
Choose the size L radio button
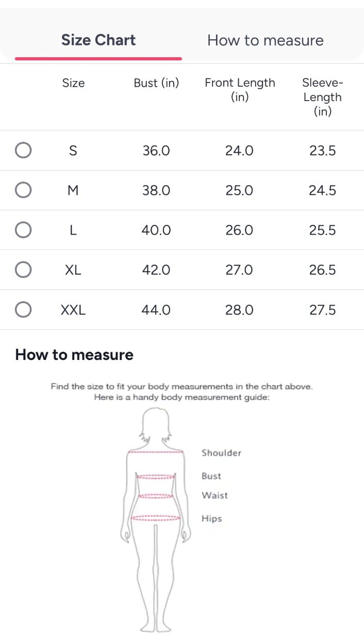(x=23, y=229)
